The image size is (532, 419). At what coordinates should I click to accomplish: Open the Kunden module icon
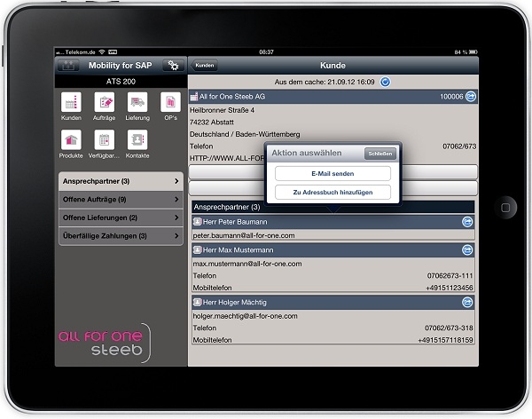point(71,103)
